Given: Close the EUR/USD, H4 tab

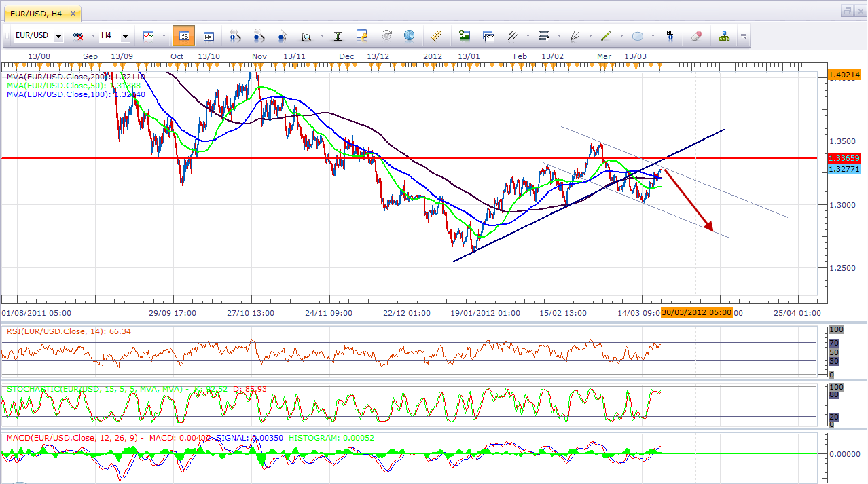Looking at the screenshot, I should [x=73, y=12].
